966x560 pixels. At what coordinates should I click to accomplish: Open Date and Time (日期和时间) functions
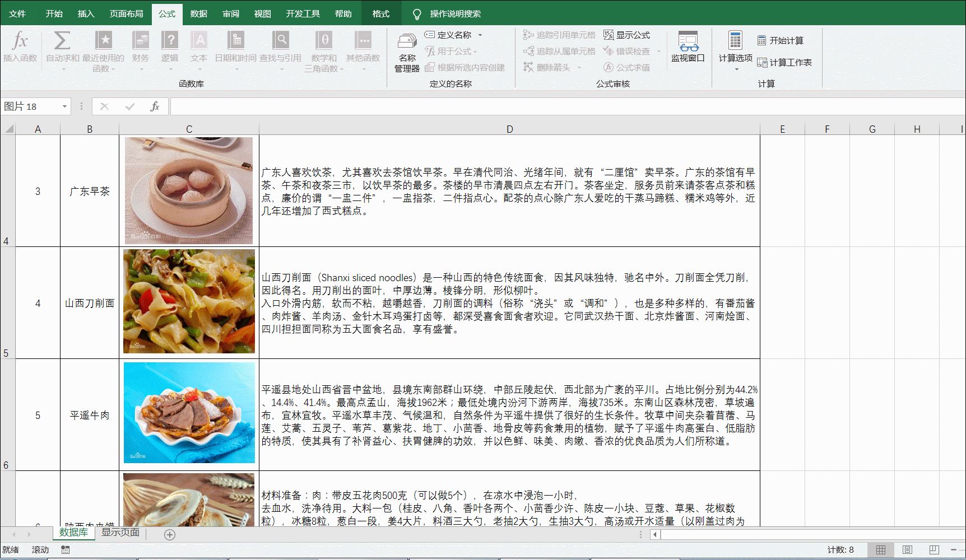click(x=236, y=50)
